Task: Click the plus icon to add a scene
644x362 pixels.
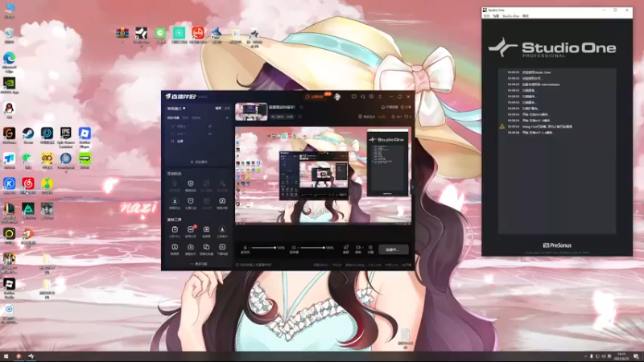Action: pyautogui.click(x=227, y=117)
